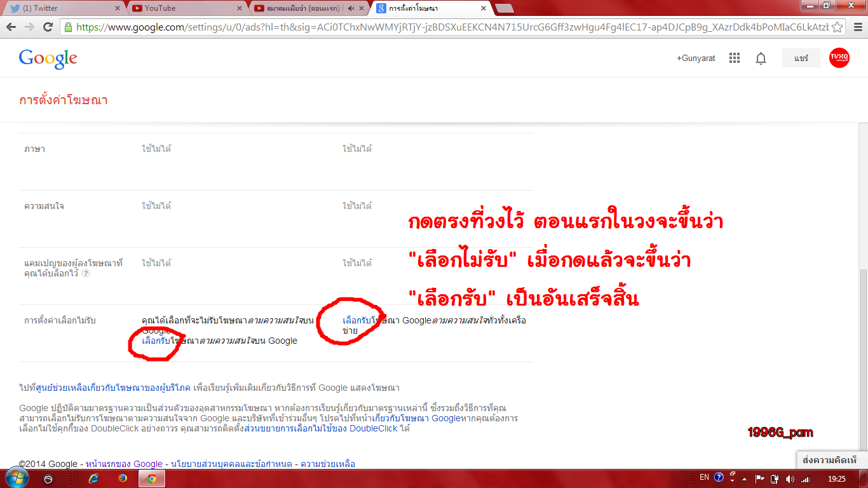The height and width of the screenshot is (488, 868).
Task: Open a new browser tab
Action: 505,8
